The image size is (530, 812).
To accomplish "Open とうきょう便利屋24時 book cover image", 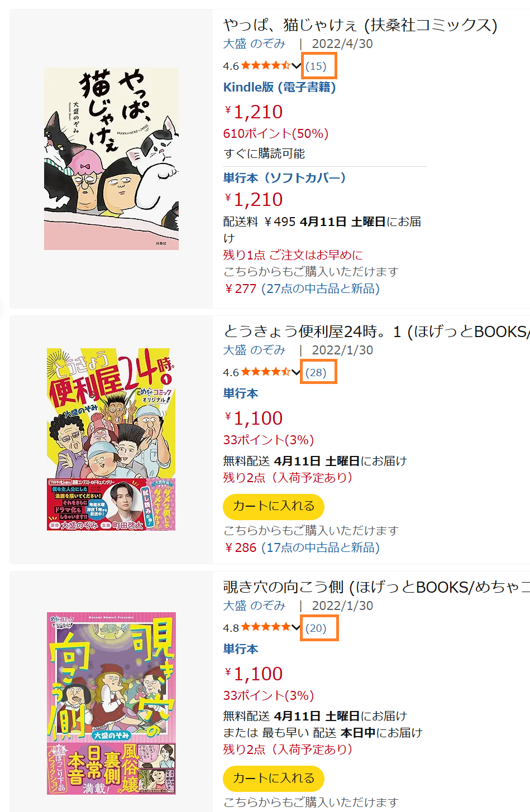I will coord(111,439).
